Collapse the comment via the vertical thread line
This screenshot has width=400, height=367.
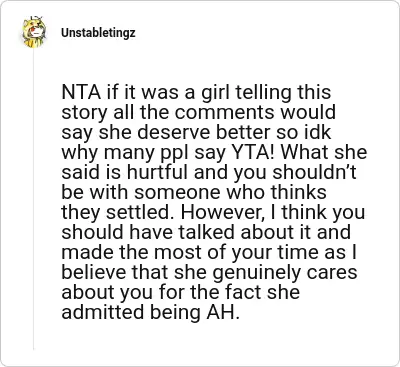tap(34, 200)
